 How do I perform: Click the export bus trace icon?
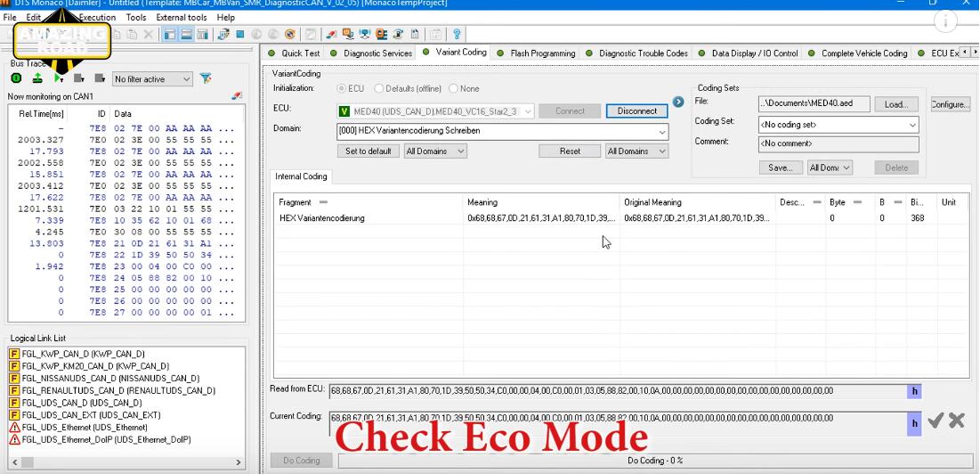pyautogui.click(x=37, y=78)
